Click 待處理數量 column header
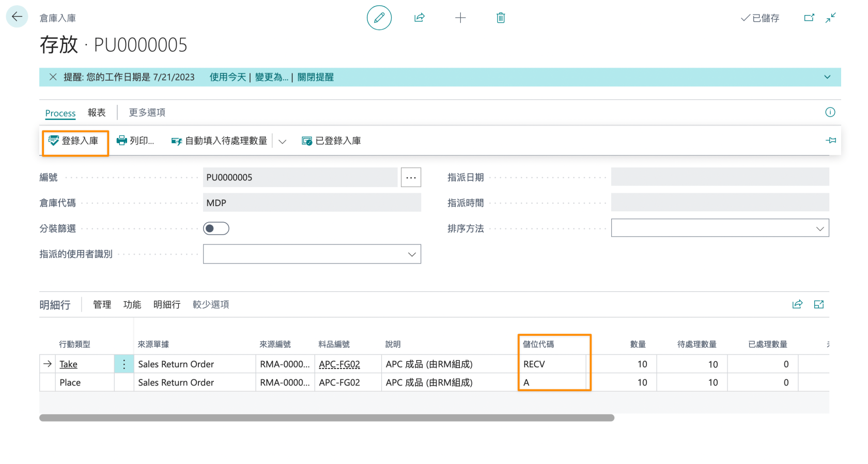Screen dimensions: 868x464 [697, 344]
